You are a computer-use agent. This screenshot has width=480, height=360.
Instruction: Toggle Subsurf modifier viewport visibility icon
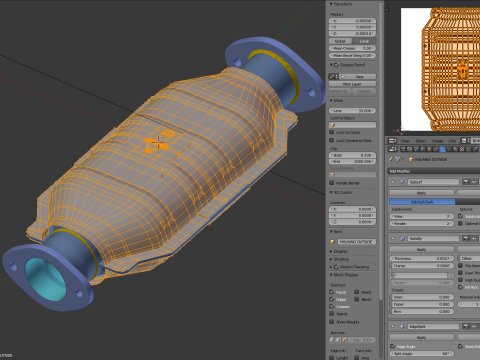473,182
